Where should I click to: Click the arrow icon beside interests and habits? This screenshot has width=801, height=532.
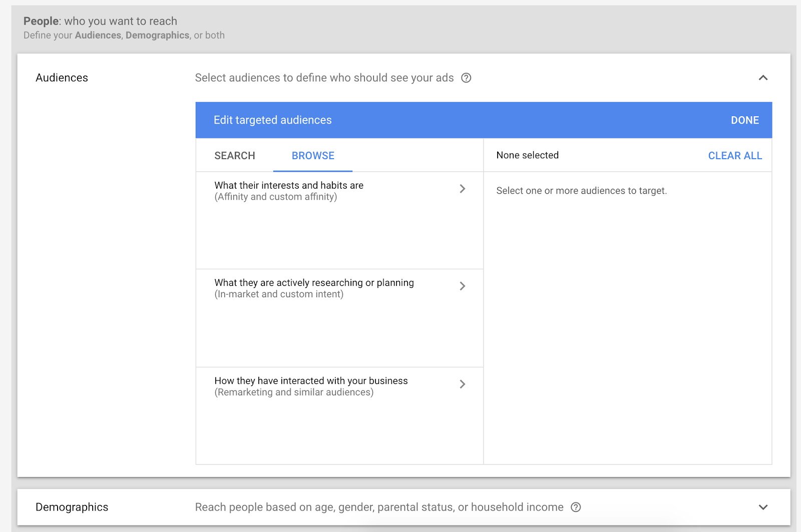[463, 189]
